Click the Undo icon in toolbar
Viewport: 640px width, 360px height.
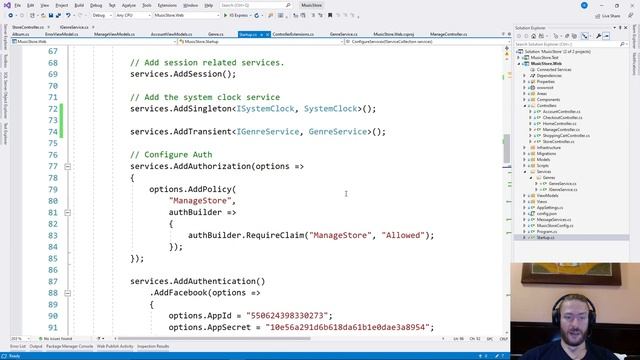click(x=68, y=16)
